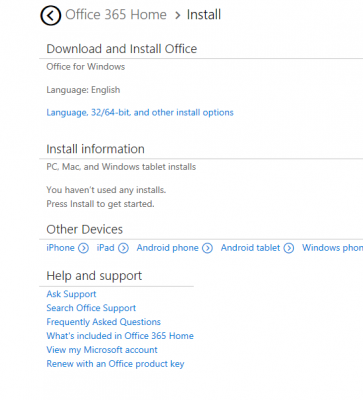Open Frequently Asked Questions link
The image size is (363, 400).
point(103,322)
